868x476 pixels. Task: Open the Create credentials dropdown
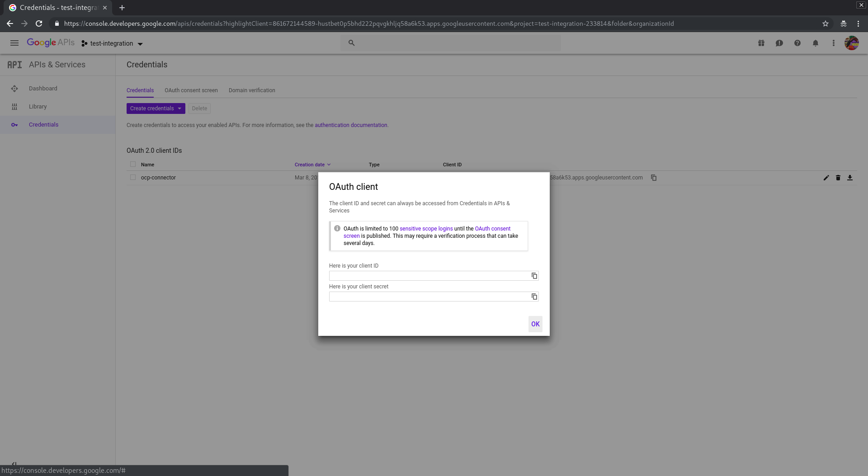156,108
